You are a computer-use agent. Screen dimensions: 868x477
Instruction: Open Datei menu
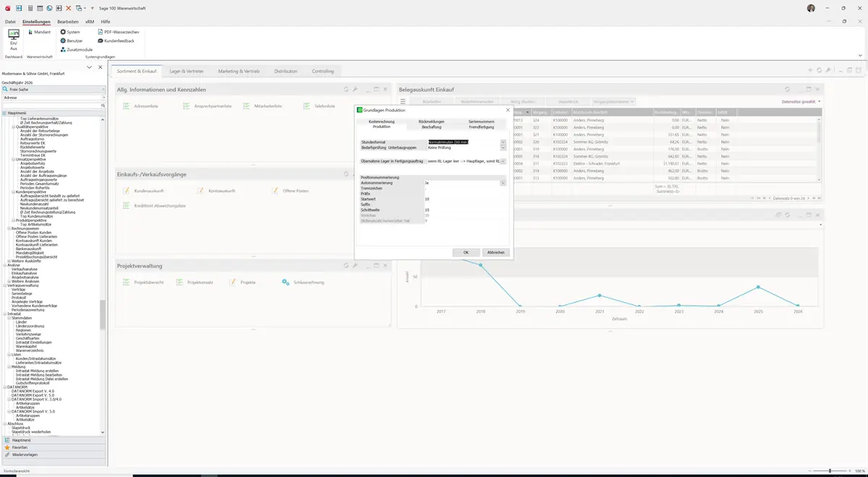10,22
